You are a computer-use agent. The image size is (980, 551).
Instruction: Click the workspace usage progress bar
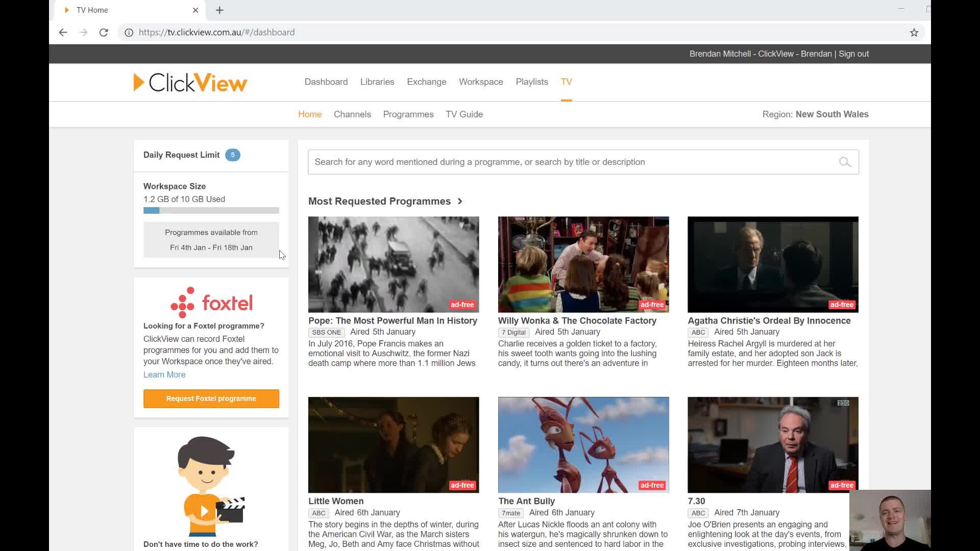tap(211, 210)
